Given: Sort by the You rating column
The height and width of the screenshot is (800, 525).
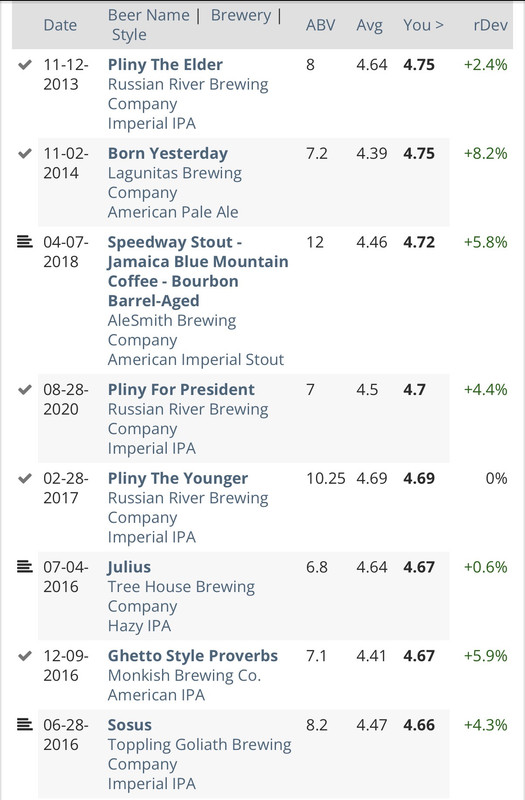Looking at the screenshot, I should coord(423,25).
